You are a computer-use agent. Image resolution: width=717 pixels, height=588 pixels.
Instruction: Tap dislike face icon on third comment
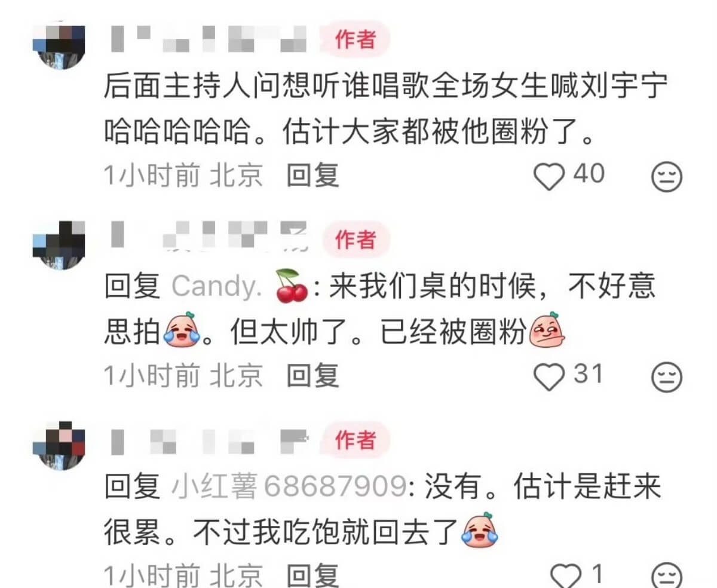666,577
